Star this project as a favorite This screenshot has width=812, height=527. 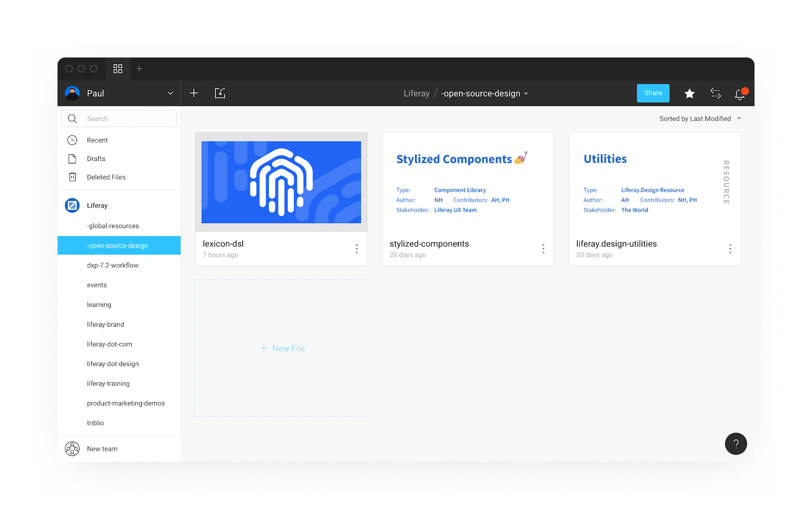pyautogui.click(x=689, y=93)
